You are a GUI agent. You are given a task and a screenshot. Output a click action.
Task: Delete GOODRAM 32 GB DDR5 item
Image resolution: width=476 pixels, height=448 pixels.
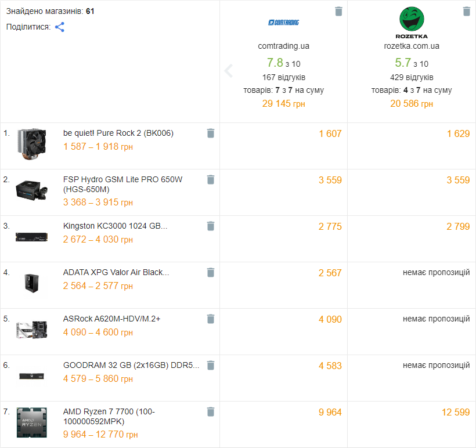coord(211,366)
